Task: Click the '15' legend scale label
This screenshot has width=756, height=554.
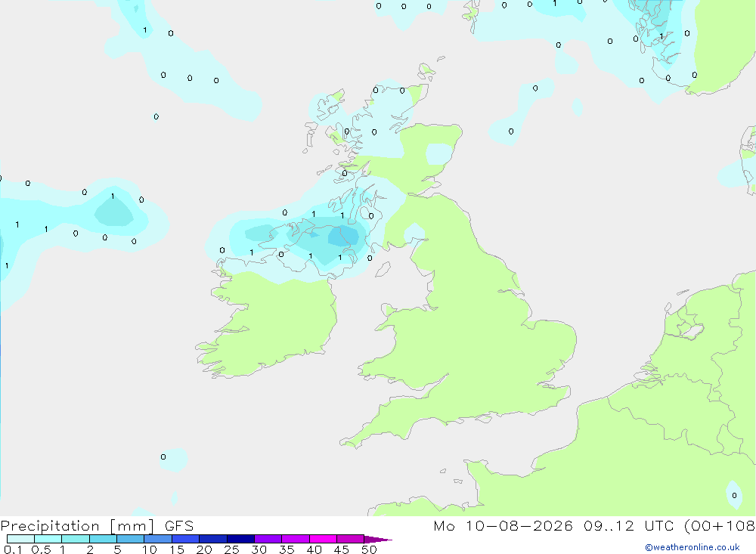Action: (x=177, y=549)
